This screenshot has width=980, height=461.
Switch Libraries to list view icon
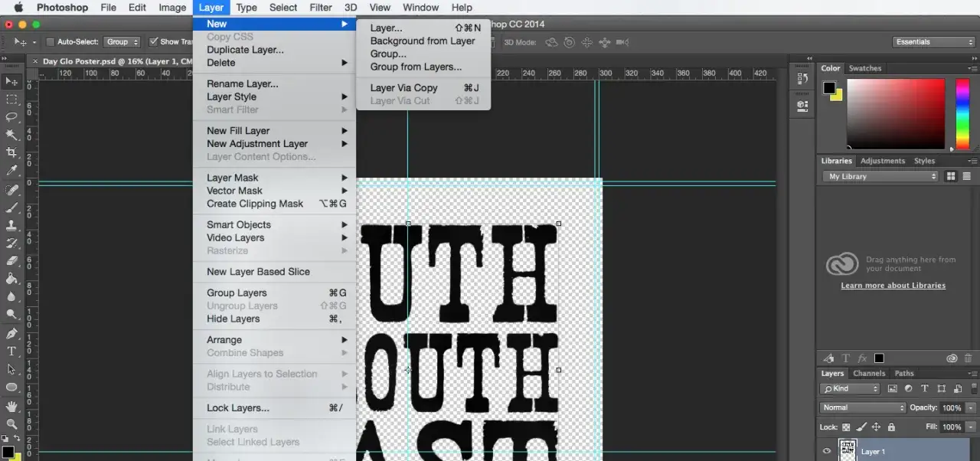966,176
